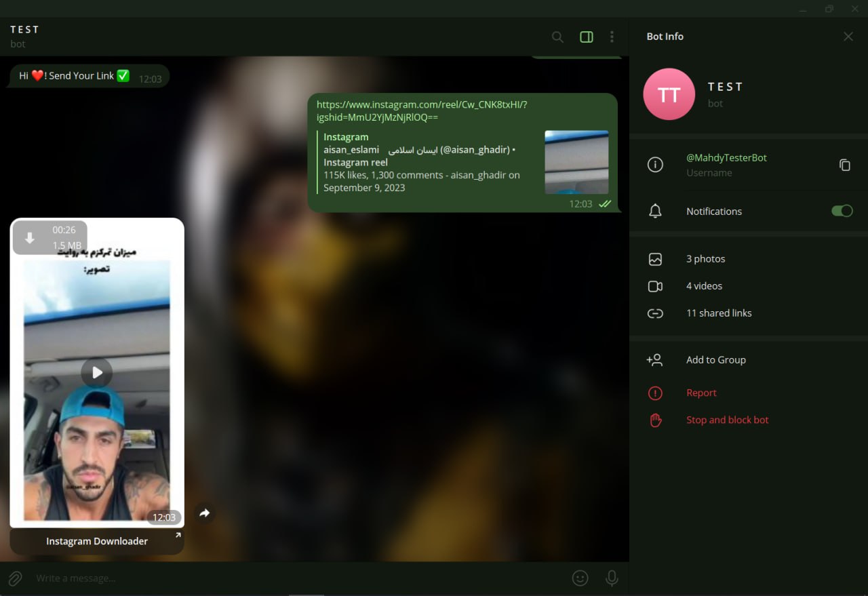Click the 'Hi! Send Your Link' message
The image size is (868, 596).
point(90,76)
